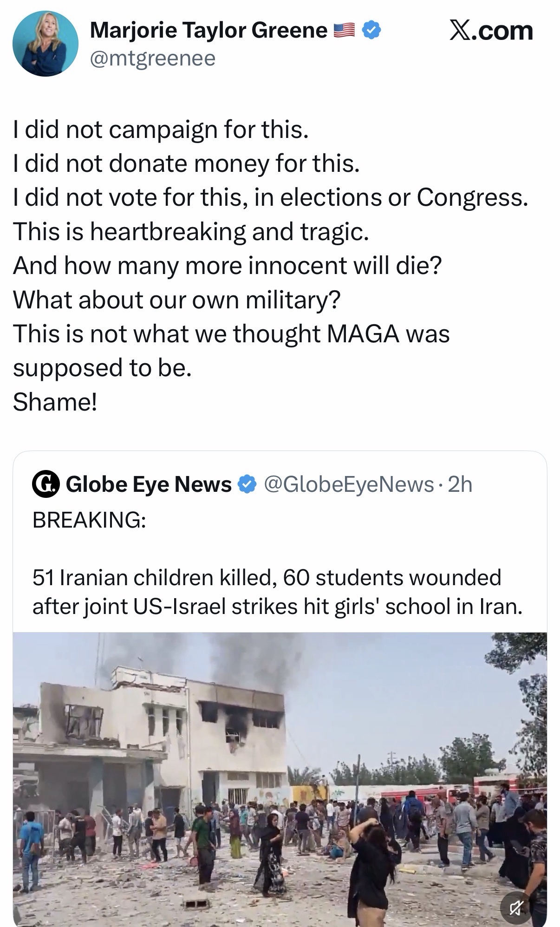The height and width of the screenshot is (927, 560).
Task: Click the "Shame!" line of the post
Action: click(55, 401)
